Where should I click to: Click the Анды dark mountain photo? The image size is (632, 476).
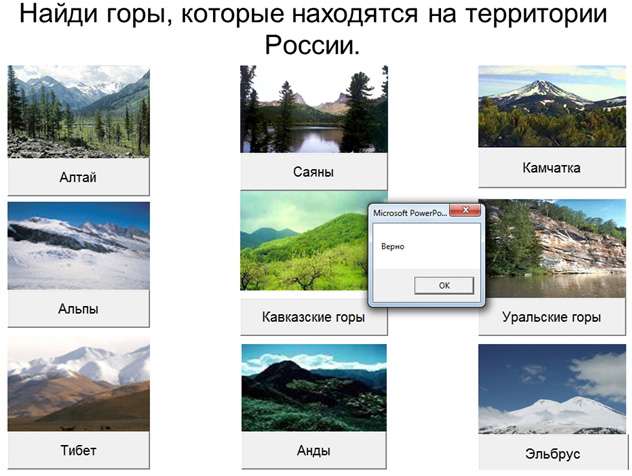pos(314,388)
